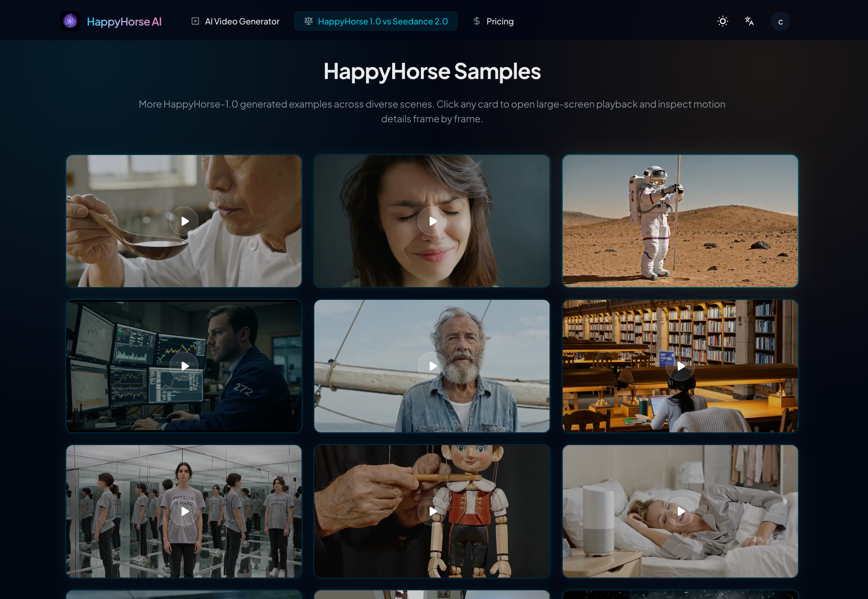Click the dollar icon beside Pricing
The width and height of the screenshot is (868, 599).
(476, 21)
